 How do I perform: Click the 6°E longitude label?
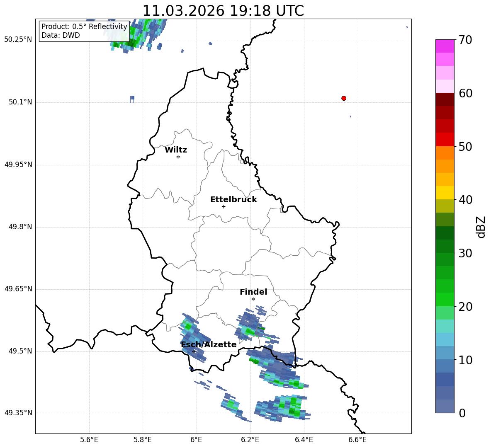click(x=196, y=440)
